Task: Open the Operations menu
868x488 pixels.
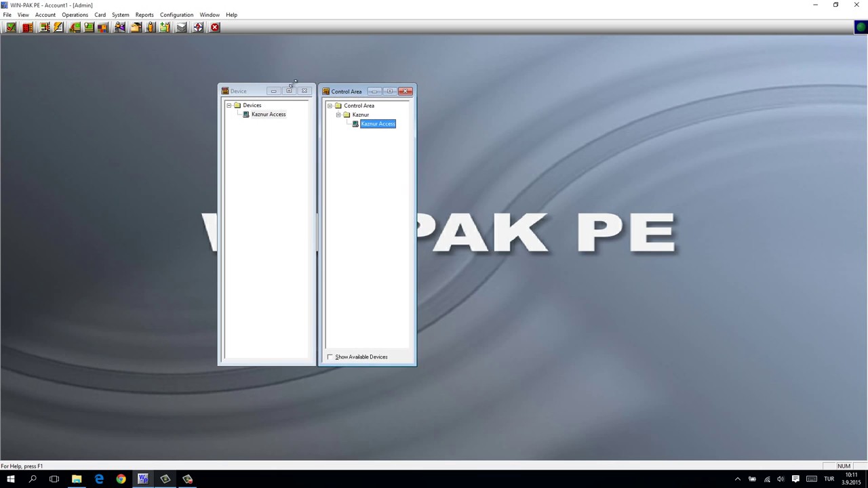Action: coord(75,14)
